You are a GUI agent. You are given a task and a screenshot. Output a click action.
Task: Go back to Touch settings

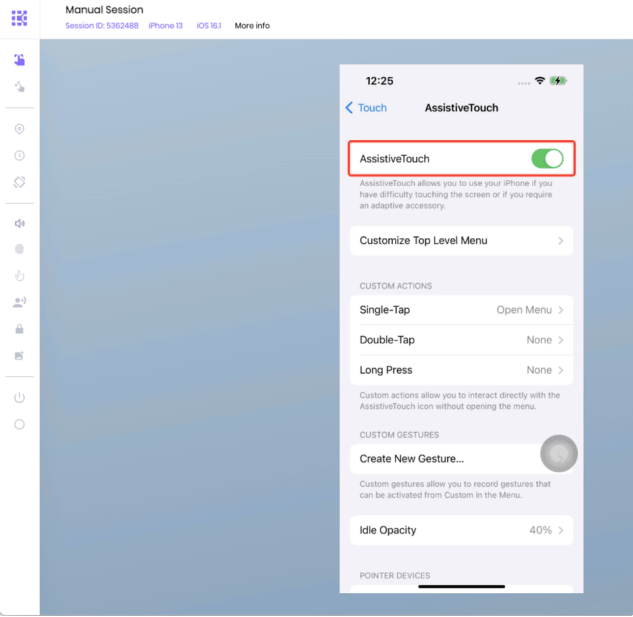(x=366, y=108)
